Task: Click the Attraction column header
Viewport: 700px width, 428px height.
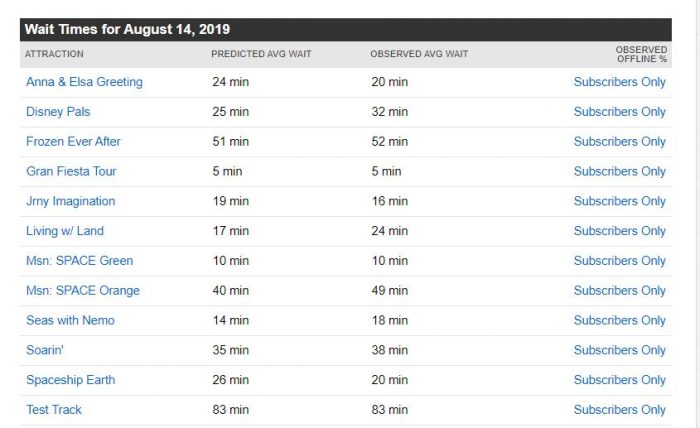Action: click(x=54, y=54)
